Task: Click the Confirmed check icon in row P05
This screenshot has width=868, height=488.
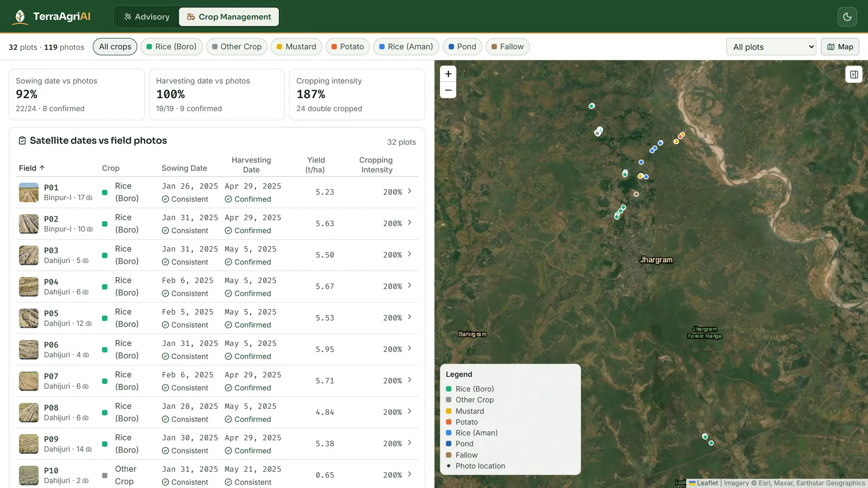Action: pyautogui.click(x=228, y=325)
